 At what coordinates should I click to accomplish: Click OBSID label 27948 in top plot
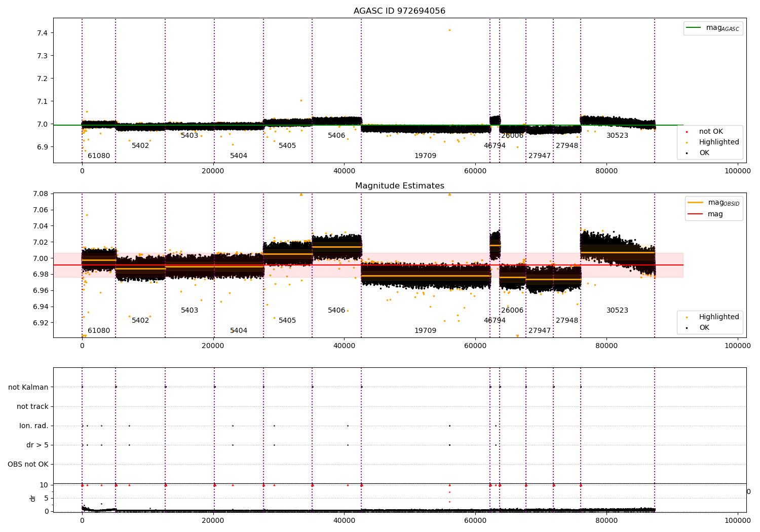point(567,145)
